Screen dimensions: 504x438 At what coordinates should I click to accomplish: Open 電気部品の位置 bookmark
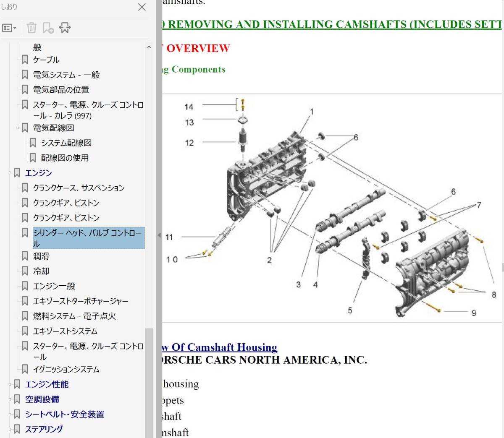tap(61, 90)
